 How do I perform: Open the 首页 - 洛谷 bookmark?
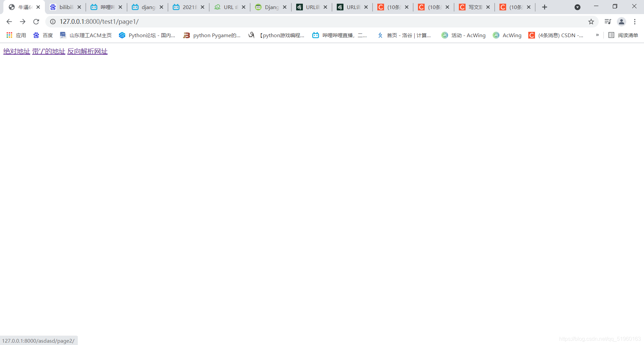coord(404,35)
